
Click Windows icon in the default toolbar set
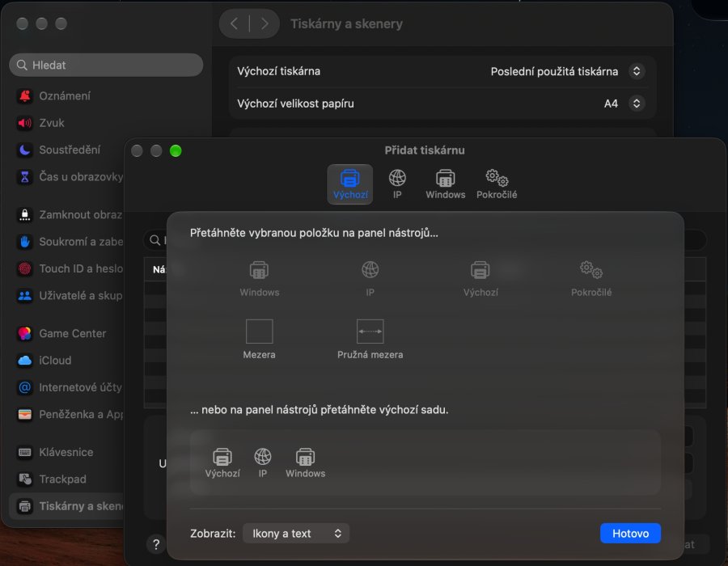point(305,463)
